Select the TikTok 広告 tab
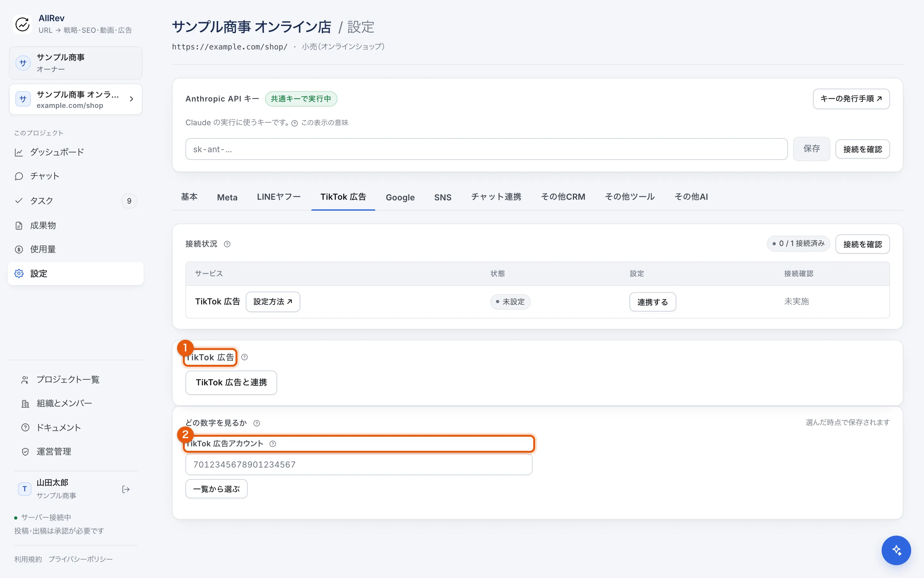 pyautogui.click(x=343, y=197)
